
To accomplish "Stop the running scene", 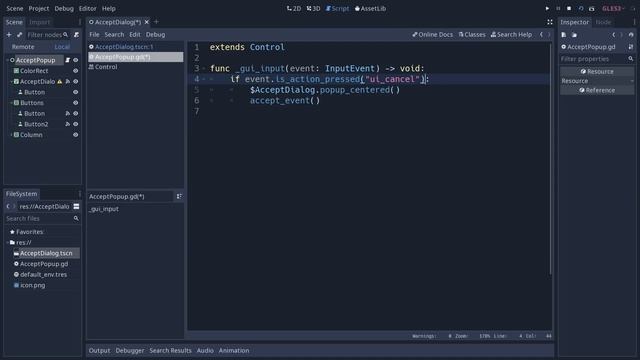I will pyautogui.click(x=569, y=9).
